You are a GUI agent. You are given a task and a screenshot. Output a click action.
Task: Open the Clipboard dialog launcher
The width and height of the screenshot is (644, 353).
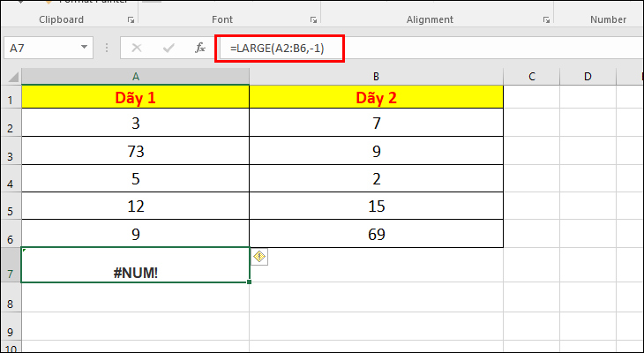pos(131,19)
